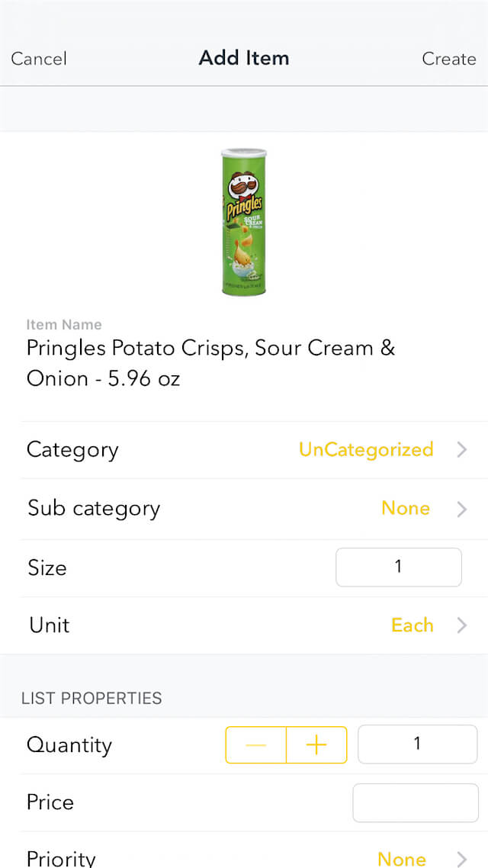488x868 pixels.
Task: Select the UnCategorized category value
Action: pyautogui.click(x=365, y=450)
